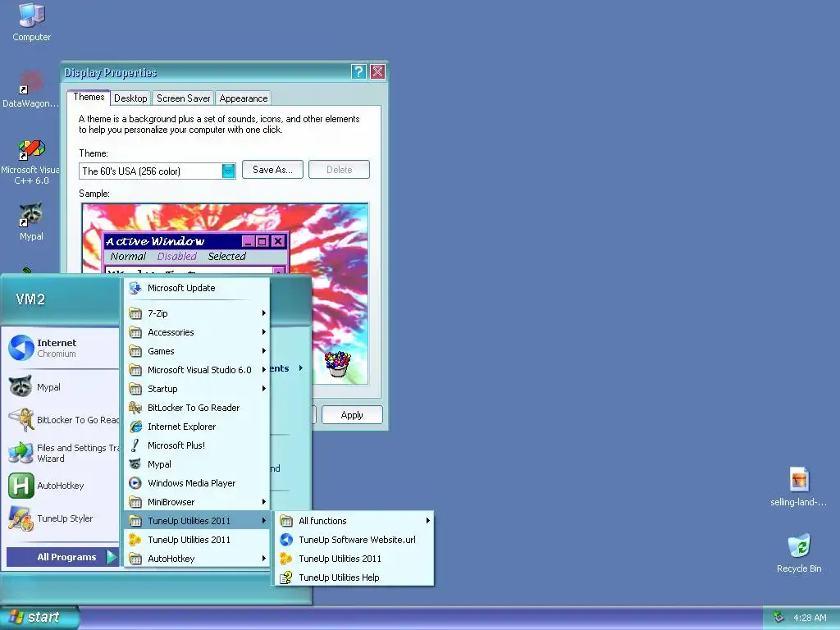
Task: Open the Recycle Bin on desktop
Action: [799, 553]
